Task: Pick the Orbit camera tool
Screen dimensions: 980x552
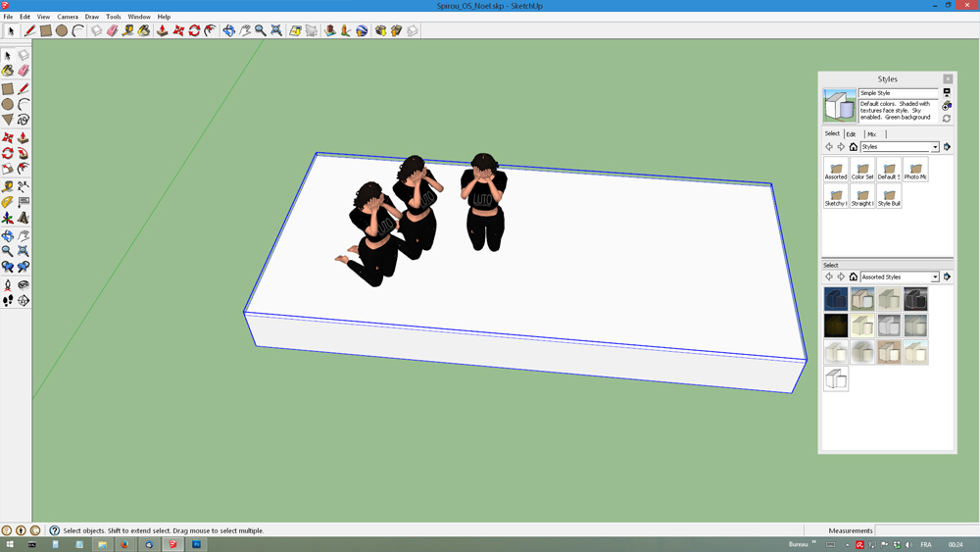Action: point(228,31)
